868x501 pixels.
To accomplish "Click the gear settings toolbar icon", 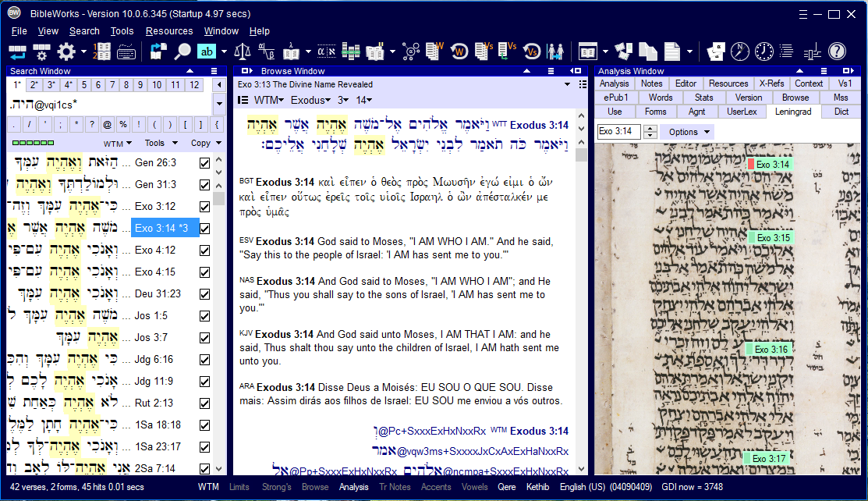I will (x=66, y=52).
